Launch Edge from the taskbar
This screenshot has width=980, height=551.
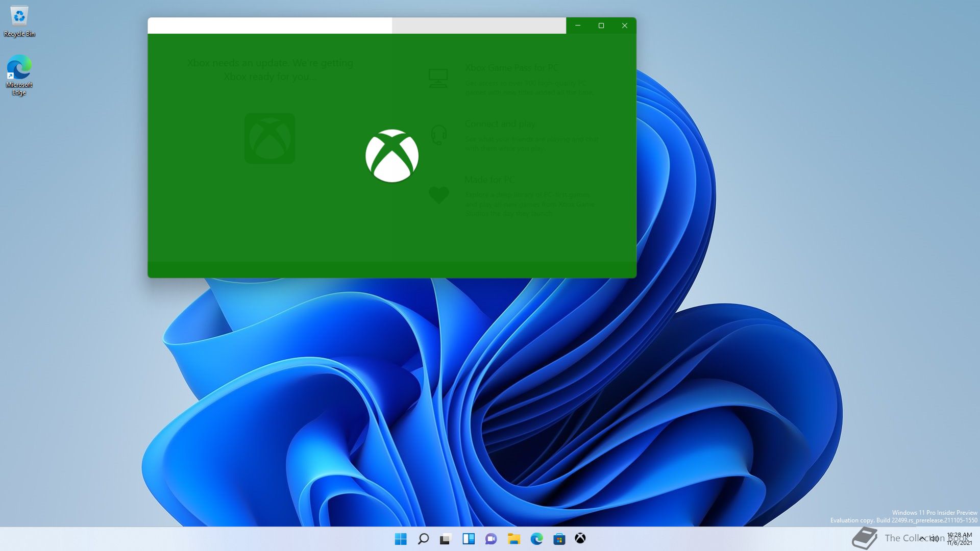click(x=536, y=539)
